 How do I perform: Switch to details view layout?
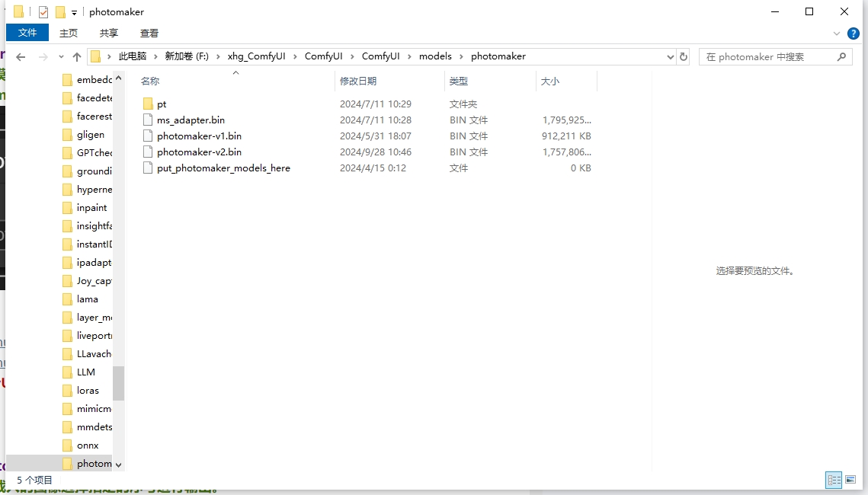834,480
